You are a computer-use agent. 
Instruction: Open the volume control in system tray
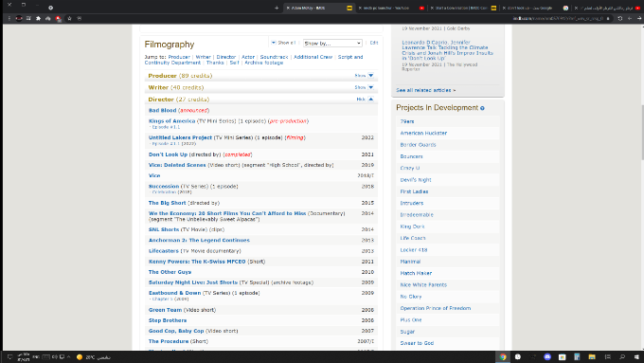pyautogui.click(x=55, y=356)
